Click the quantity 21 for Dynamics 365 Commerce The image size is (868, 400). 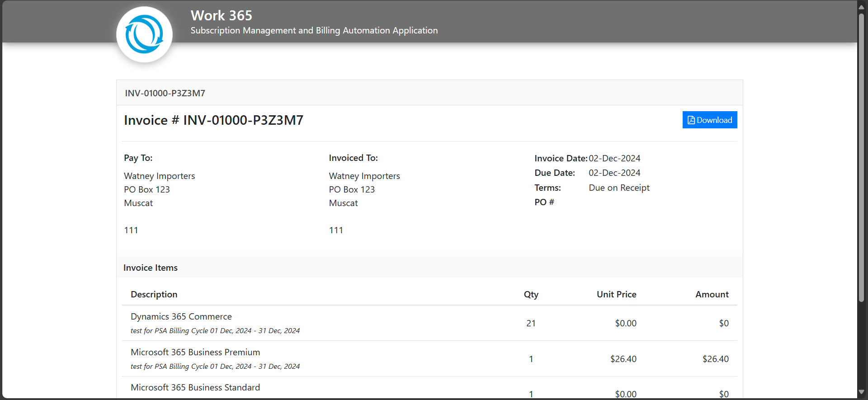coord(531,323)
